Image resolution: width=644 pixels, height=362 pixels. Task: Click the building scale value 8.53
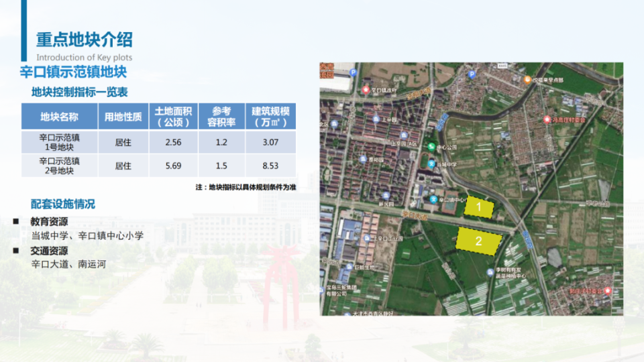(270, 166)
